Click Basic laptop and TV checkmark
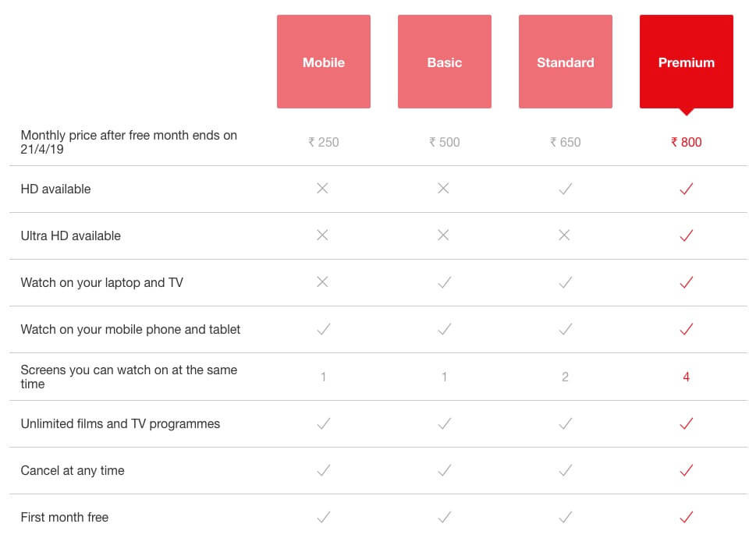Viewport: 756px width, 538px height. tap(445, 282)
